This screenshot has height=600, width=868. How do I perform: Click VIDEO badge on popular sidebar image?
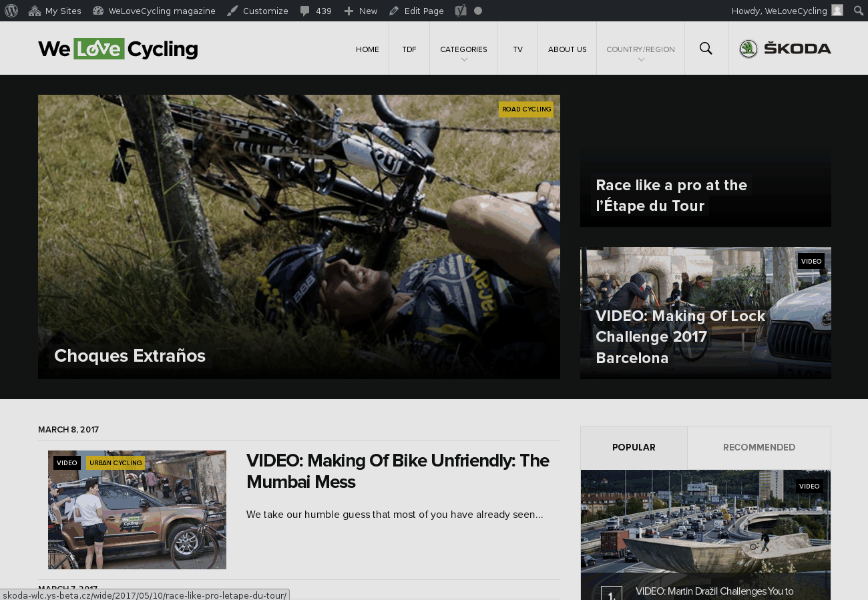pos(809,486)
